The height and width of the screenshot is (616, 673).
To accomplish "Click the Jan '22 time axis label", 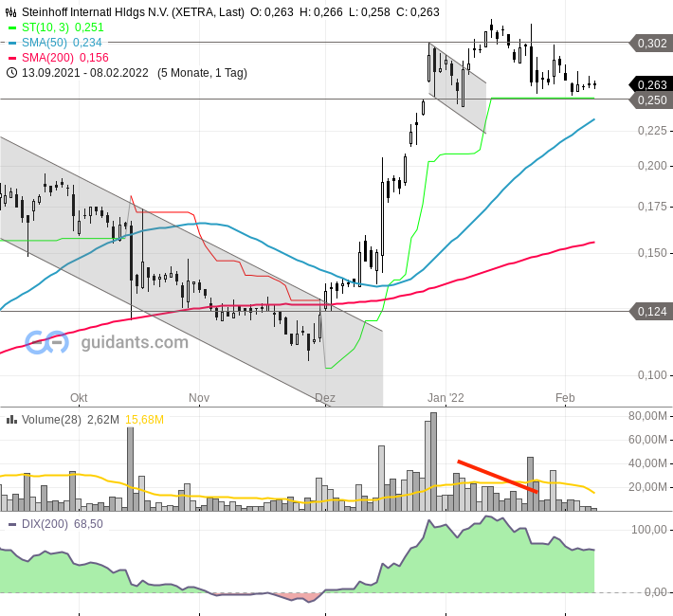I will [x=446, y=398].
